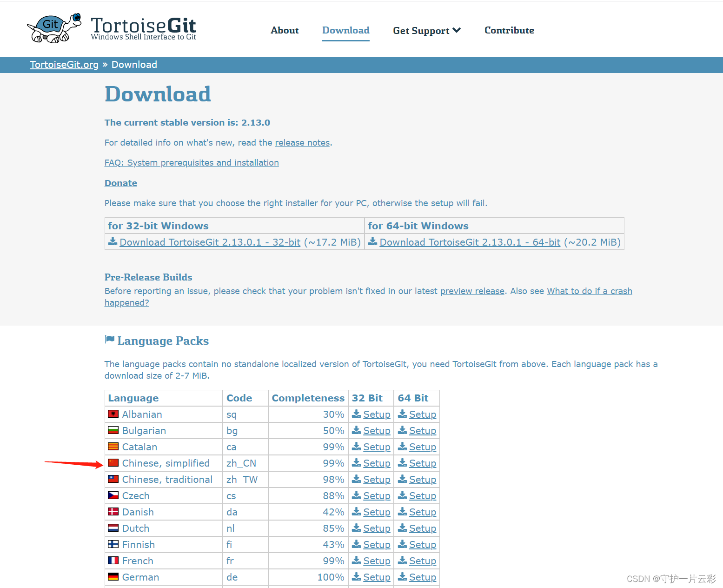Click the Chinese traditional flag icon
This screenshot has height=588, width=723.
point(113,479)
